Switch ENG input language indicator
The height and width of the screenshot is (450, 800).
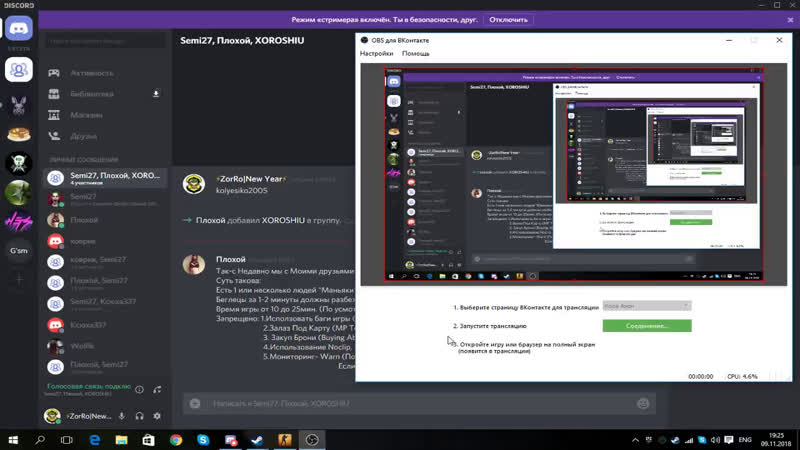(745, 440)
